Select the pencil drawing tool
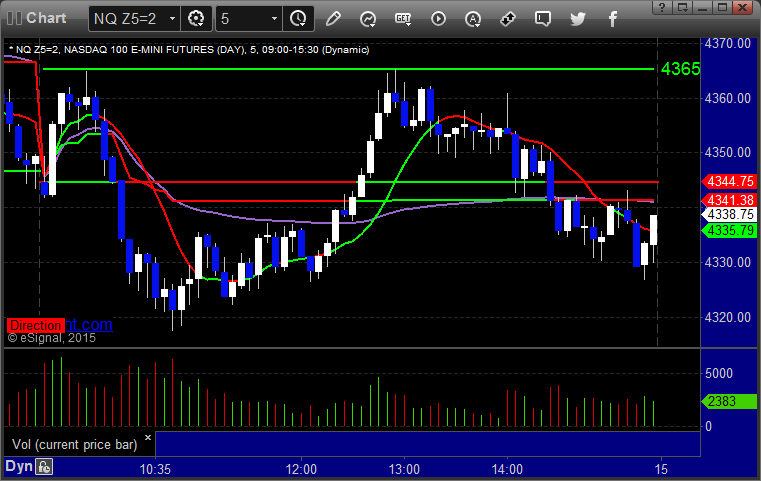Screen dimensions: 761x481 click(x=333, y=19)
